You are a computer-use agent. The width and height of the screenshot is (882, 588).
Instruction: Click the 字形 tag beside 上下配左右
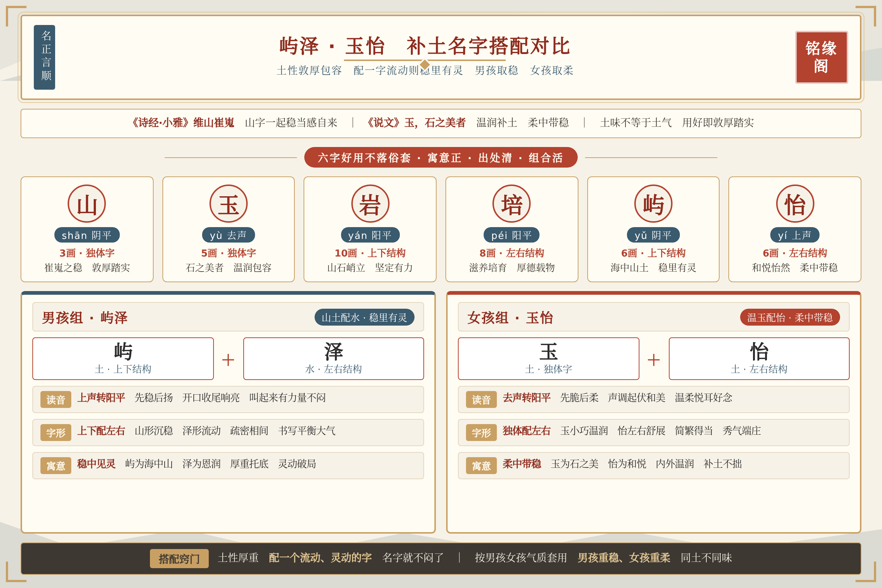[56, 433]
